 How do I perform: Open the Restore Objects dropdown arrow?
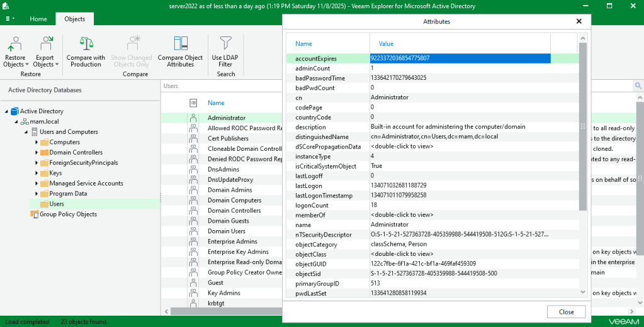28,64
